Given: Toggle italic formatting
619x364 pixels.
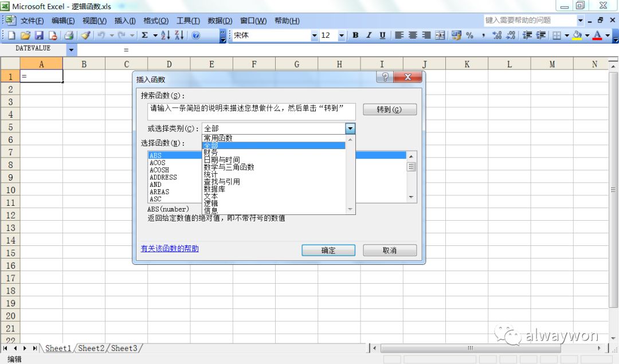Looking at the screenshot, I should tap(369, 35).
